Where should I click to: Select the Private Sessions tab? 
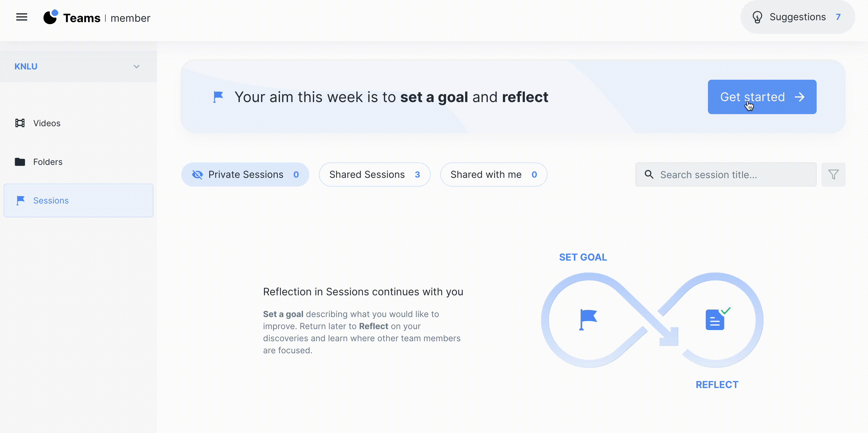click(245, 175)
